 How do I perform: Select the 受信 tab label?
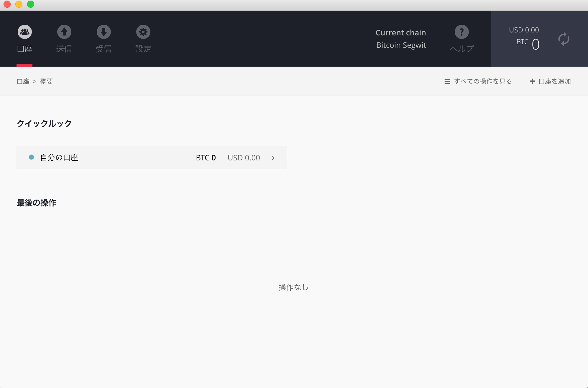click(x=104, y=49)
